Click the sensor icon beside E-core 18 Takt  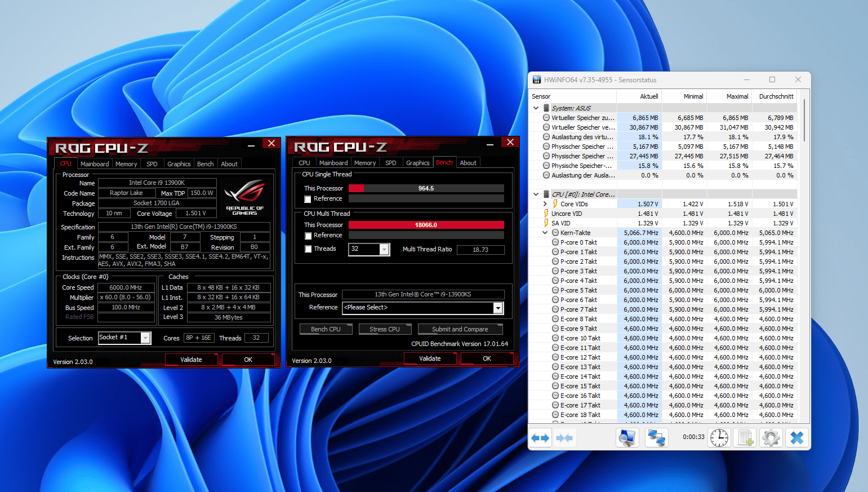pyautogui.click(x=555, y=415)
